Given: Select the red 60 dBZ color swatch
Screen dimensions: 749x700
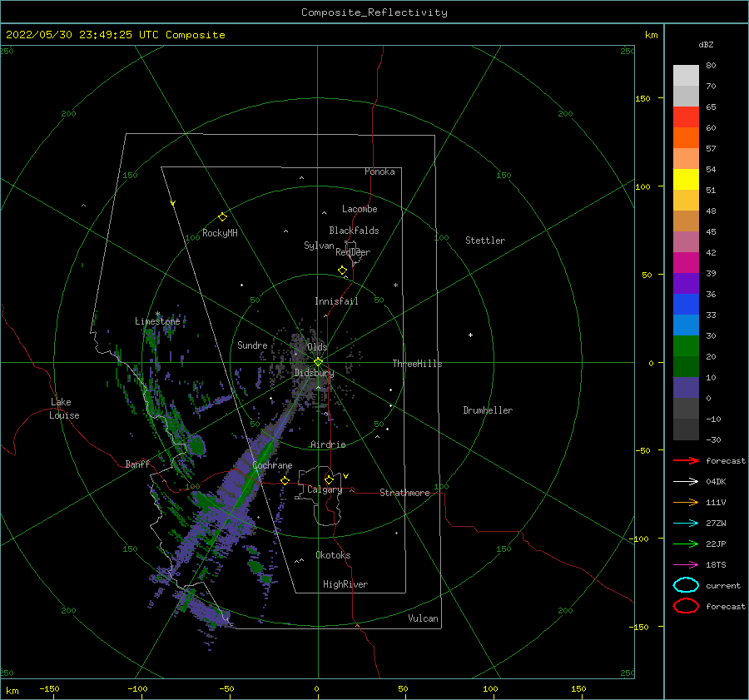Looking at the screenshot, I should point(686,117).
